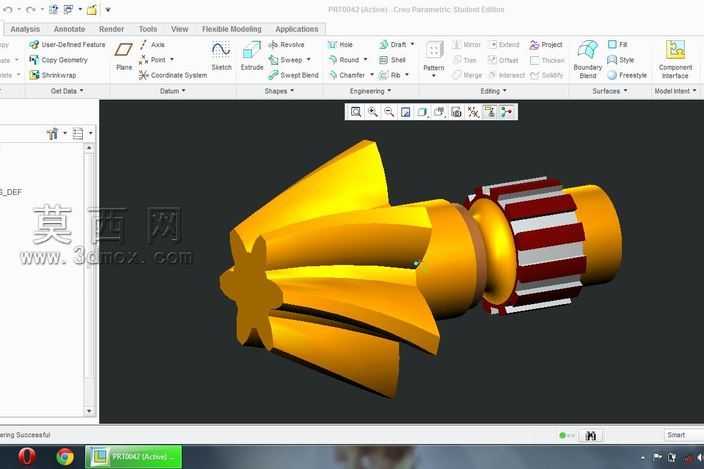Select the Extrude tool
This screenshot has width=704, height=469.
tap(251, 56)
